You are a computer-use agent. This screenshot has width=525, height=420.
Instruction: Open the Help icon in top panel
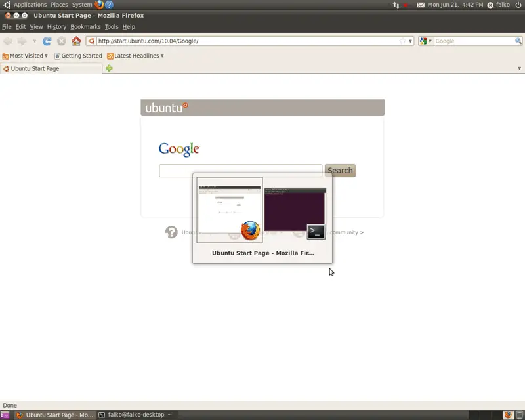(x=109, y=5)
